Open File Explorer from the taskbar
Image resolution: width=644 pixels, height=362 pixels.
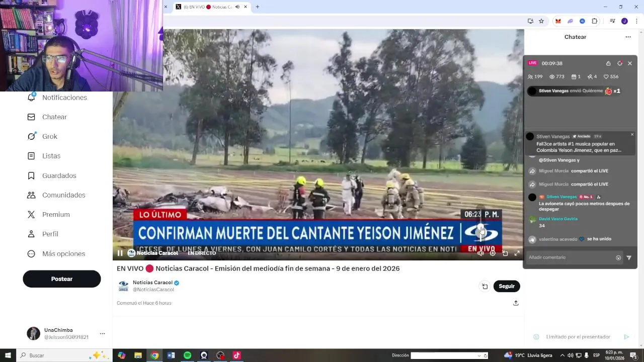[138, 355]
